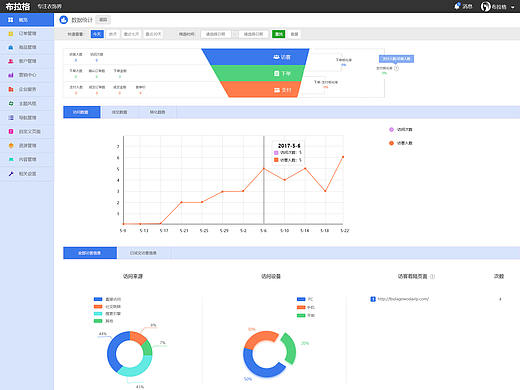Toggle blue PC swatch in device legend

point(301,299)
